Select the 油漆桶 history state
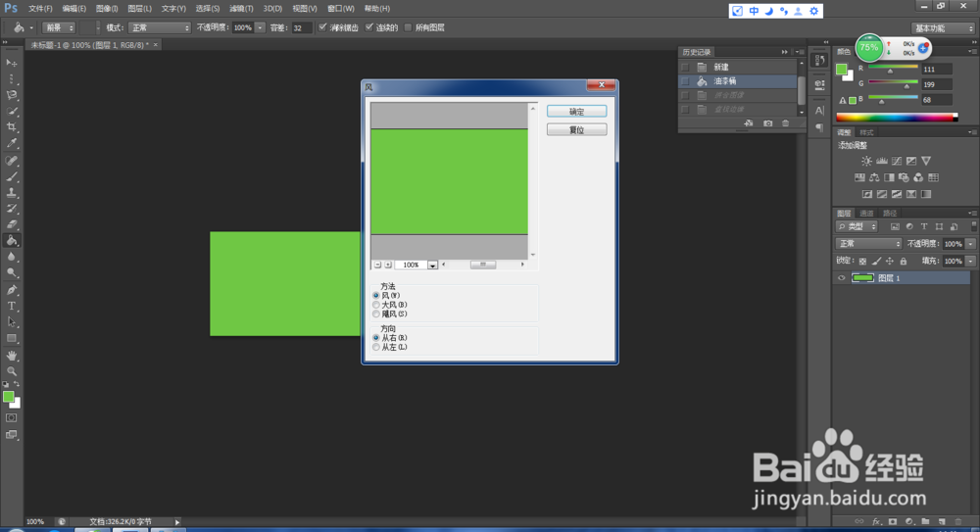Viewport: 980px width, 532px height. click(738, 81)
